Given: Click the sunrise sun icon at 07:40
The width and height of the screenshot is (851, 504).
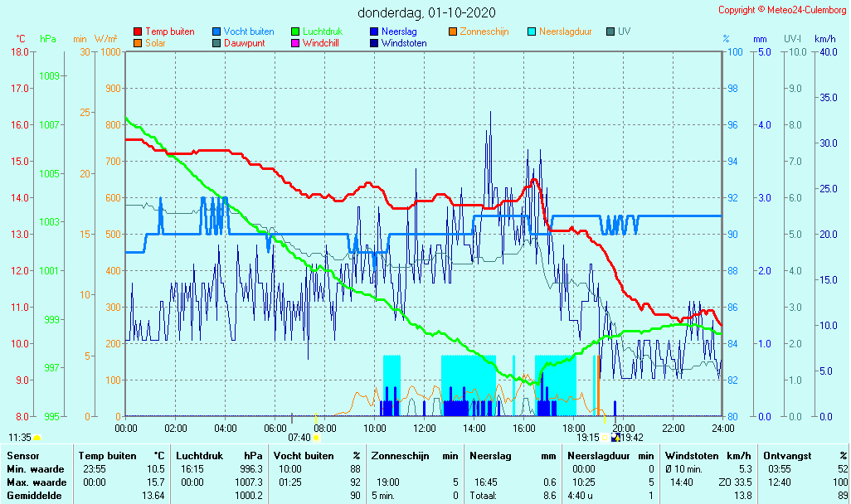Looking at the screenshot, I should point(316,438).
